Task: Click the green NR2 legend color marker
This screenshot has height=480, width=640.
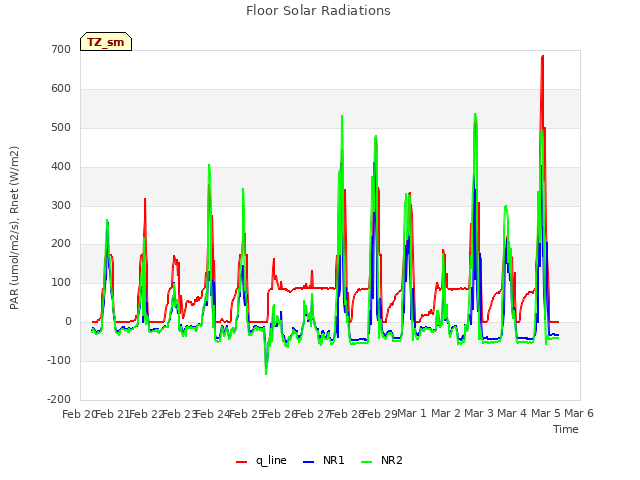Action: pyautogui.click(x=367, y=462)
